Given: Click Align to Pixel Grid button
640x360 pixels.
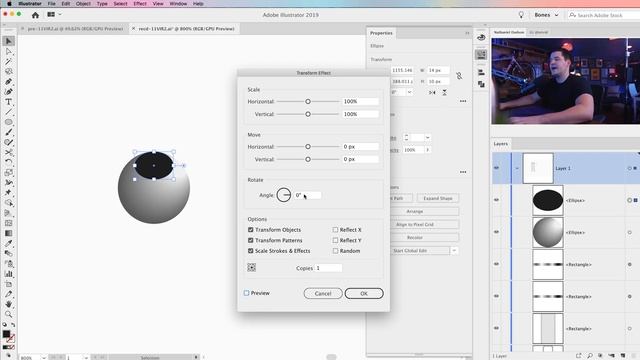Looking at the screenshot, I should pos(415,224).
